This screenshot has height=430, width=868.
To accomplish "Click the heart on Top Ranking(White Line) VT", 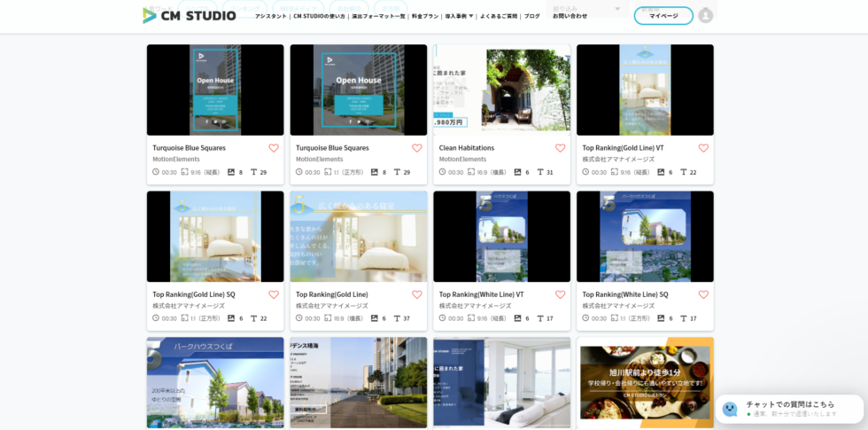I will point(560,294).
